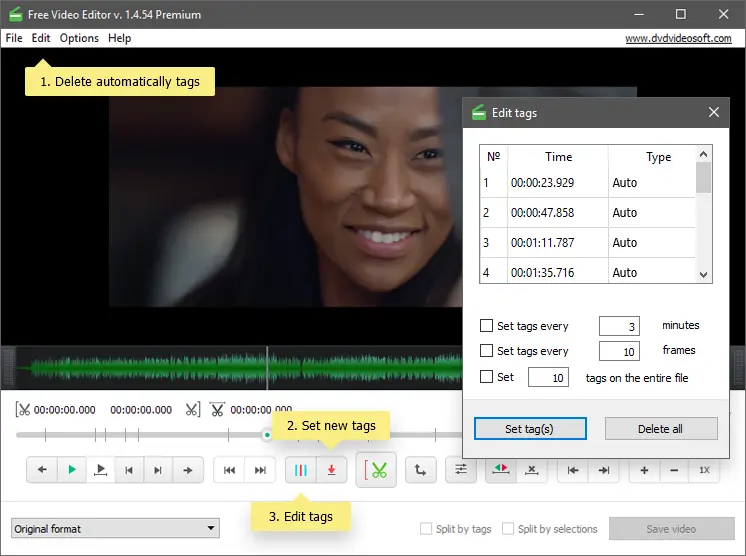Enable Set tags every frames checkbox

tap(487, 351)
